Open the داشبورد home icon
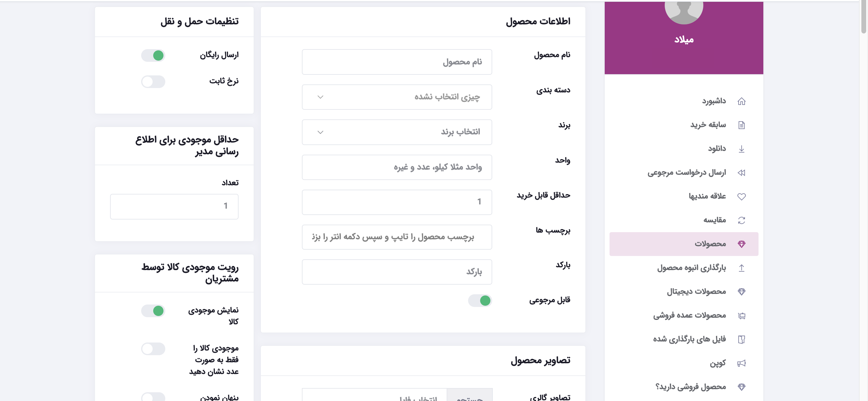The height and width of the screenshot is (401, 868). (x=742, y=101)
